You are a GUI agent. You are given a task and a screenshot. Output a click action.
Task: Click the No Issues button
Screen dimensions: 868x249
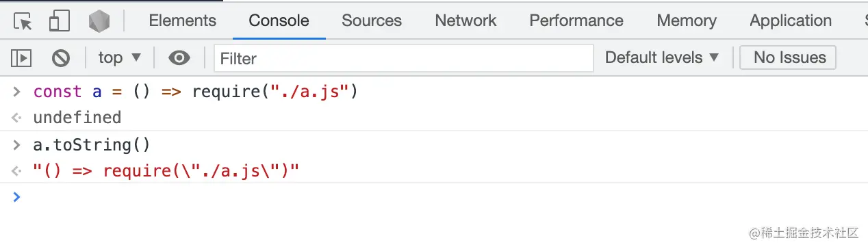pyautogui.click(x=789, y=58)
